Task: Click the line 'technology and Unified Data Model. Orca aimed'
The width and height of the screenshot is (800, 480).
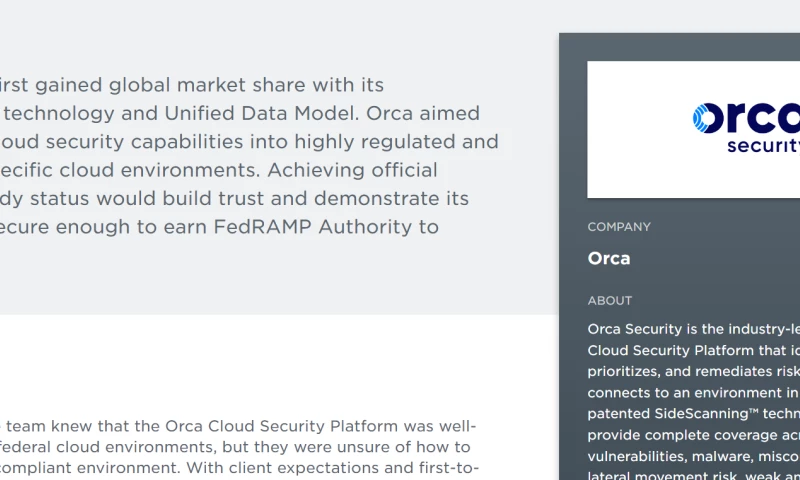Action: 240,113
